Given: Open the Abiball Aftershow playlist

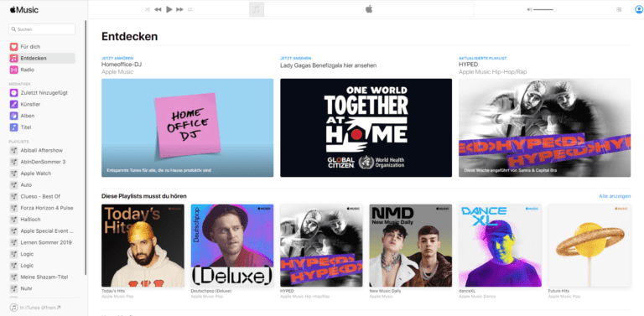Looking at the screenshot, I should tap(42, 150).
